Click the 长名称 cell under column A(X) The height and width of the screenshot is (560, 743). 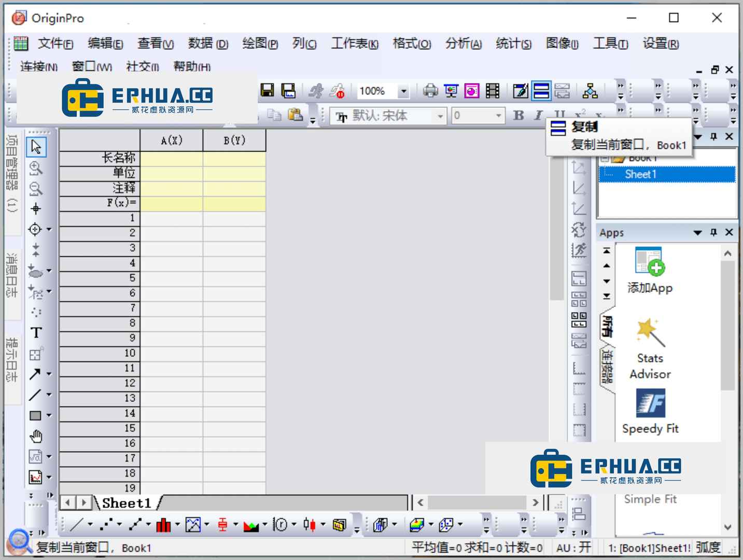(172, 158)
